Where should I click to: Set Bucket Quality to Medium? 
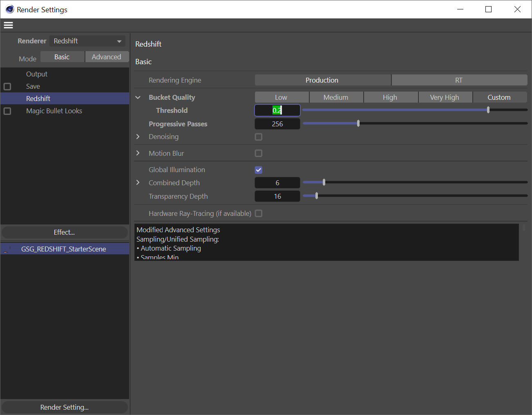coord(336,97)
